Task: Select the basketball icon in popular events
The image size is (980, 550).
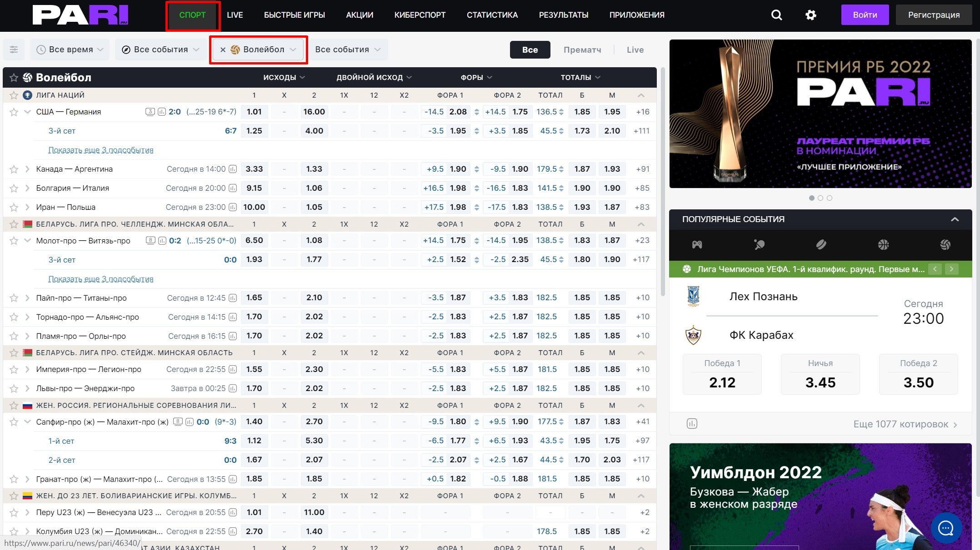Action: coord(883,245)
